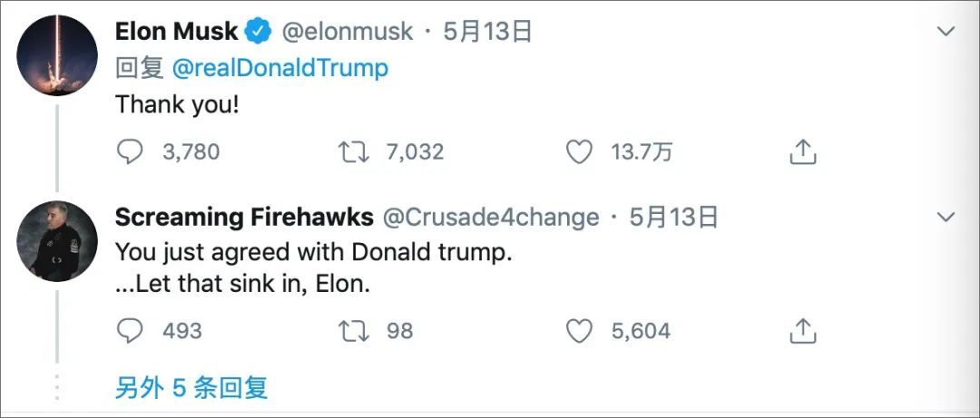The width and height of the screenshot is (980, 418).
Task: Open @realDonaldTrump mention link
Action: click(x=279, y=68)
